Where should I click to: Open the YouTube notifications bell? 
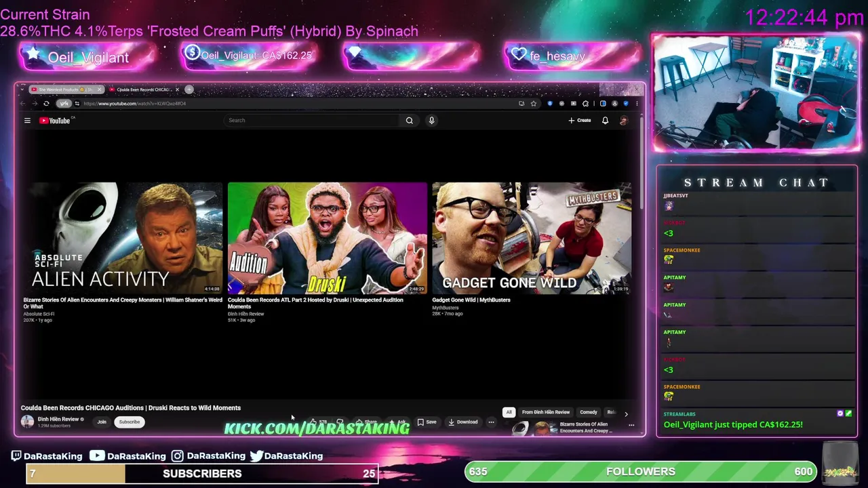point(605,121)
